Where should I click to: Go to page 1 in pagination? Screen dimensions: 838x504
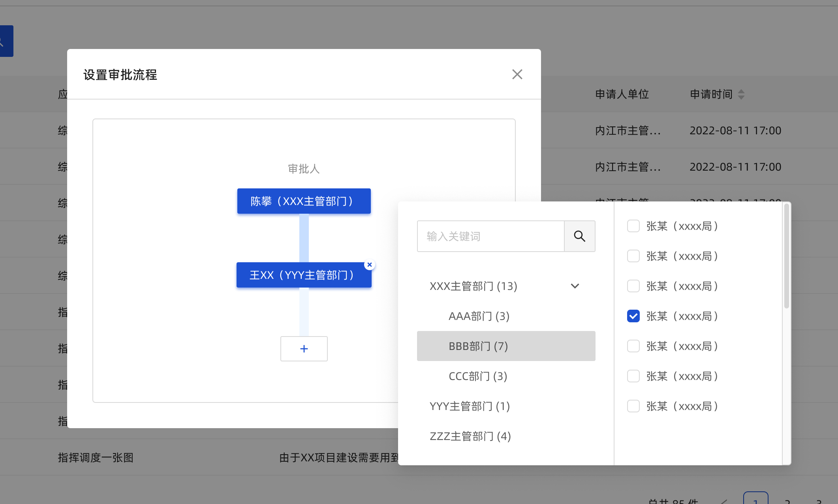(755, 498)
